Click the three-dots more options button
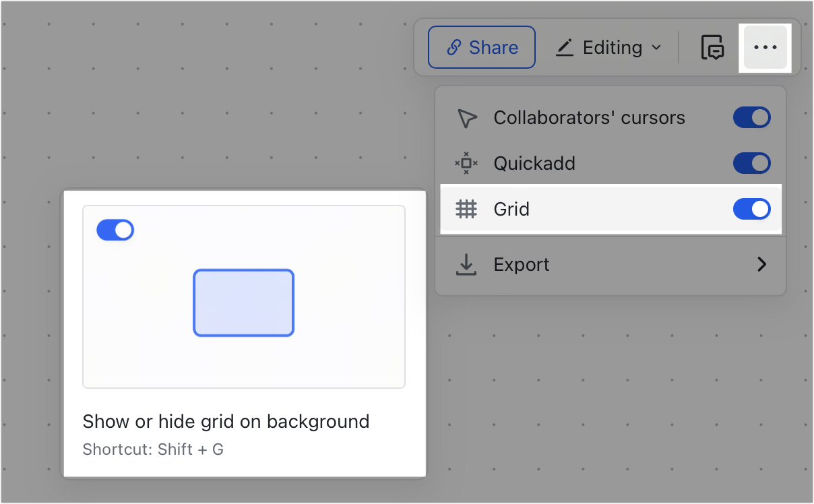Image resolution: width=814 pixels, height=504 pixels. point(765,48)
